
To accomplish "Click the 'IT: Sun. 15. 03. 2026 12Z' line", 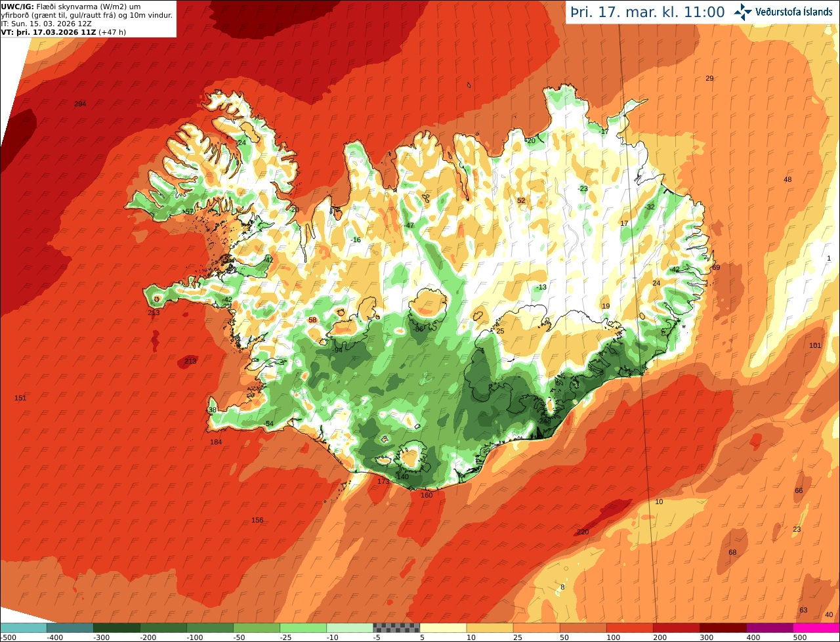I will point(46,23).
